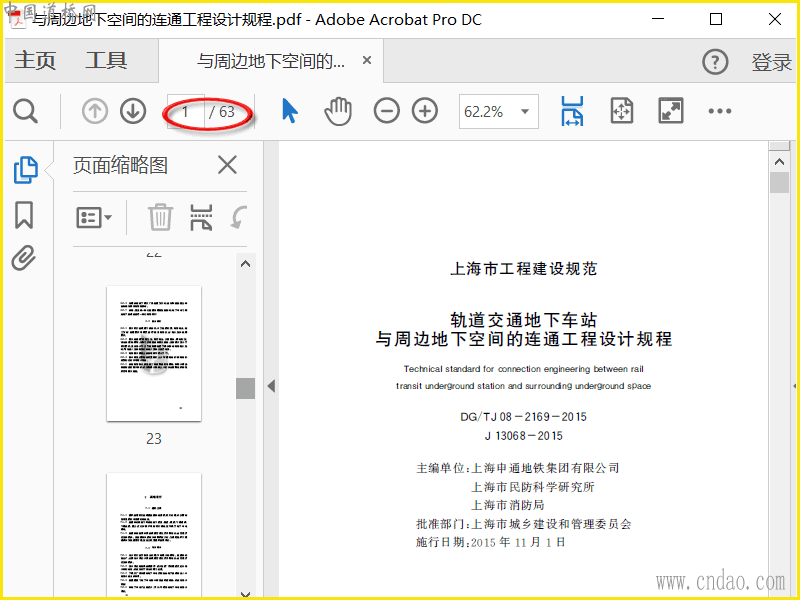
Task: Rotate page using the curved arrow icon
Action: (239, 217)
